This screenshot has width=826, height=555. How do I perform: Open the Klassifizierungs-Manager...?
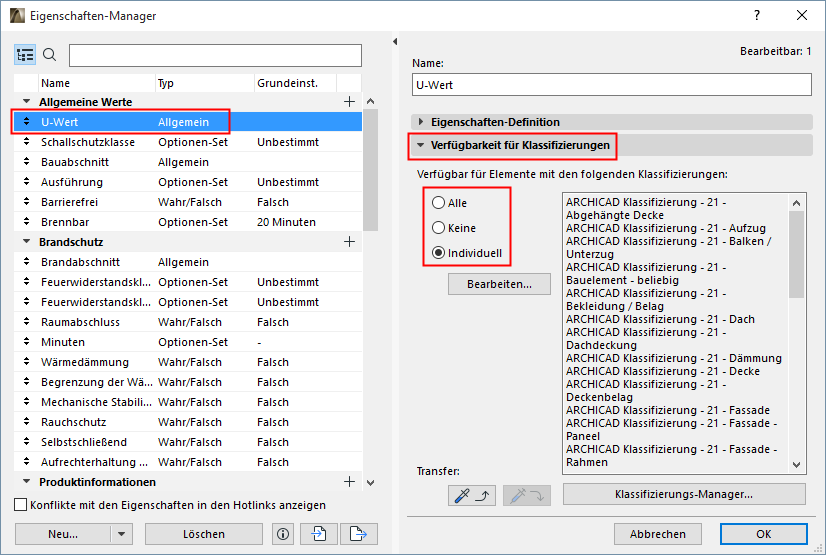[684, 494]
